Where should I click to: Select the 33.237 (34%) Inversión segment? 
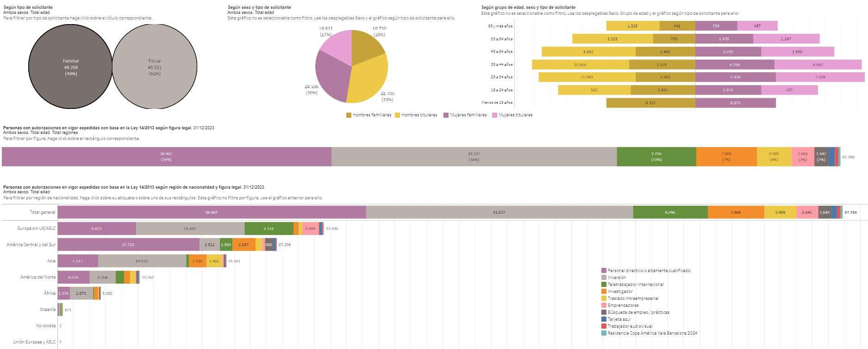[474, 157]
